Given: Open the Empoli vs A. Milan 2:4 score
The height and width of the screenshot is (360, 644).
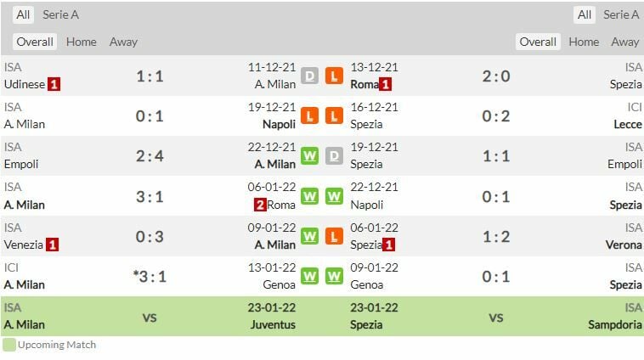Looking at the screenshot, I should click(150, 156).
